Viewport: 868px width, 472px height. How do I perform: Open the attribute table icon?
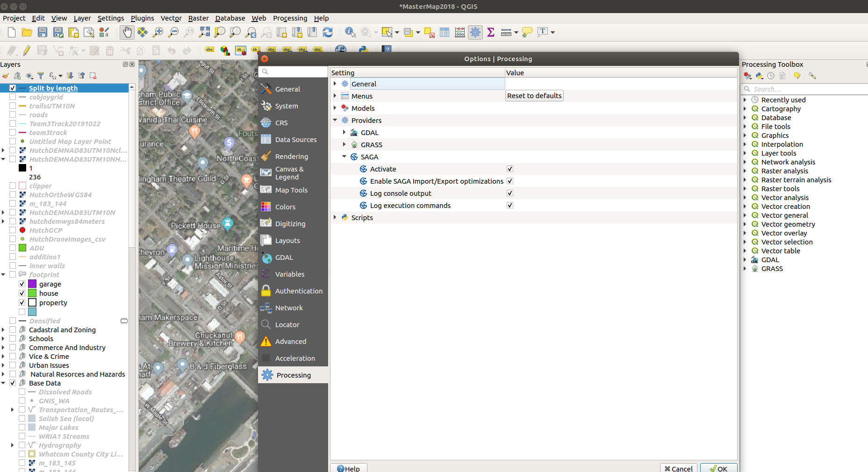(x=445, y=32)
